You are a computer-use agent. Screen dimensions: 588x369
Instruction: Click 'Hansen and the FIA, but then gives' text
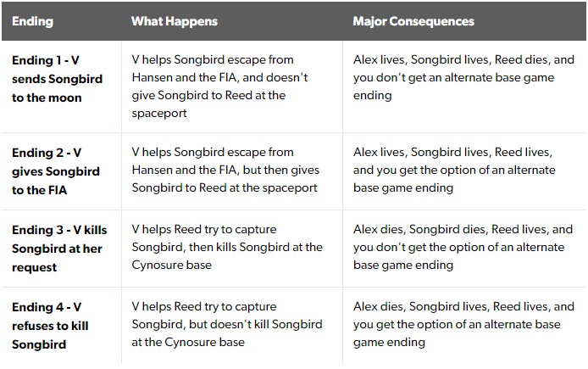(x=225, y=170)
